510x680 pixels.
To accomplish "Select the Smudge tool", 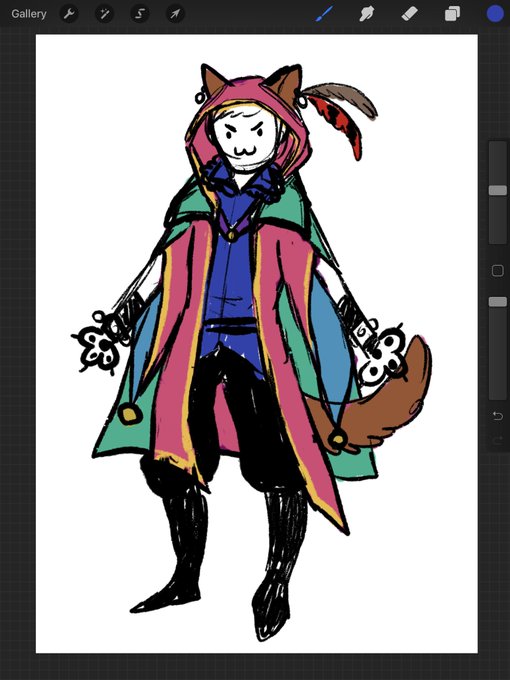I will point(366,14).
